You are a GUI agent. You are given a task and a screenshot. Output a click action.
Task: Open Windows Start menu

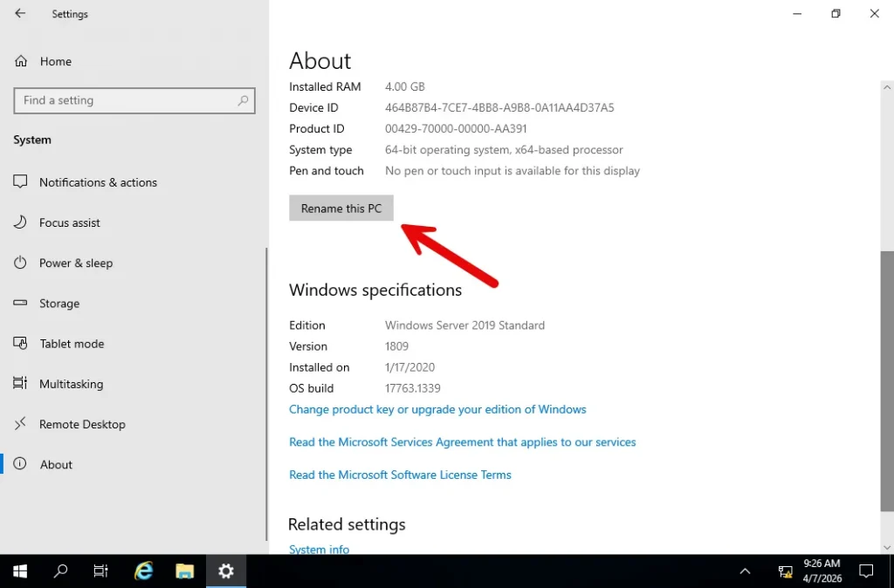coord(20,571)
